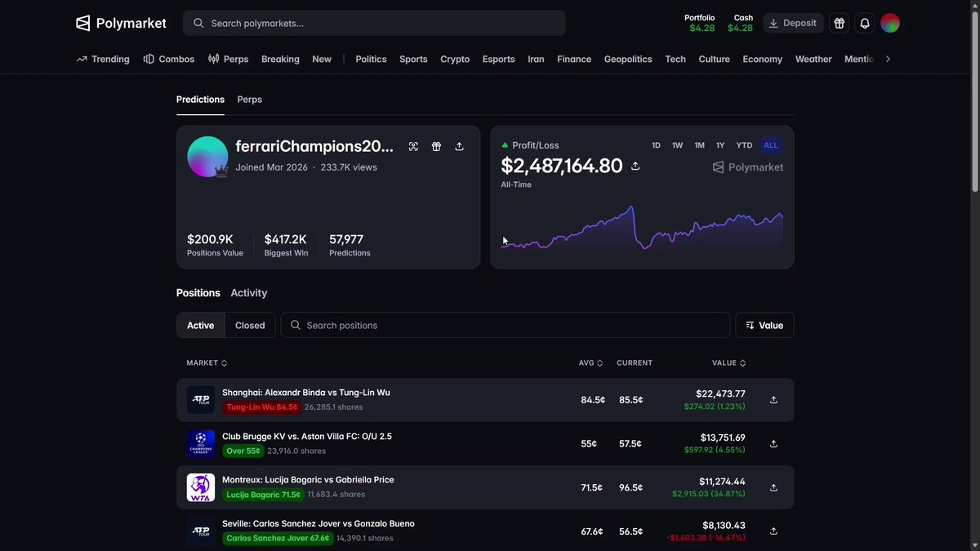Click the Deposit button
This screenshot has height=551, width=980.
pos(793,23)
